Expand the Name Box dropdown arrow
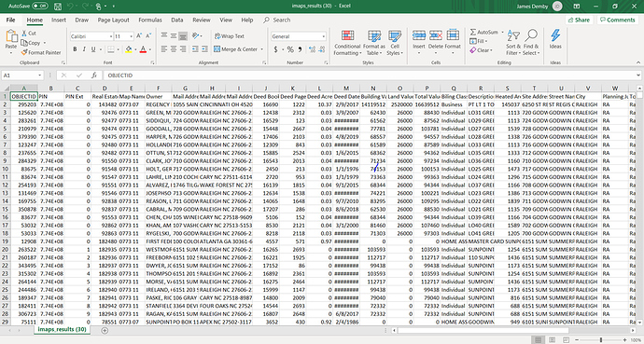The width and height of the screenshot is (644, 344). tap(40, 76)
